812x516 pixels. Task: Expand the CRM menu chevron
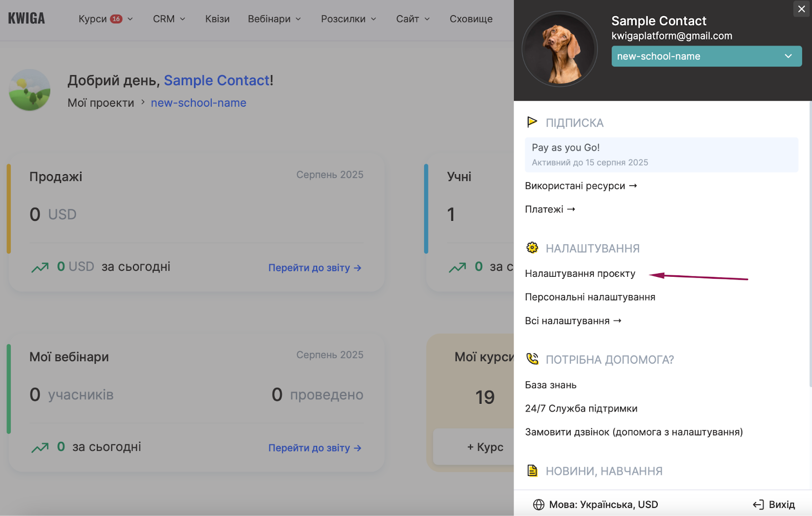(183, 19)
